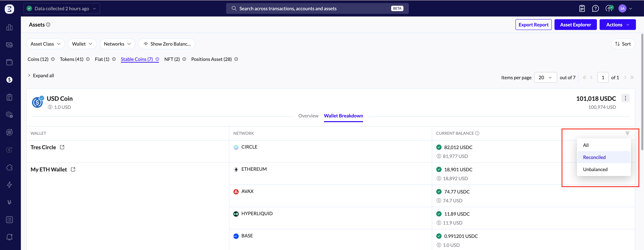Screen dimensions: 644x250
Task: Open USD Coin three-dot options menu
Action: point(625,98)
